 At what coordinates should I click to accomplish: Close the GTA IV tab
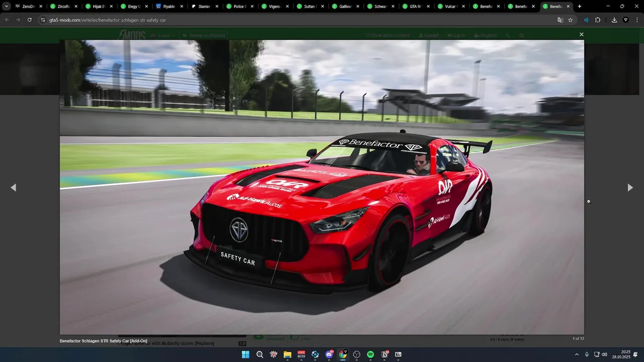click(x=428, y=7)
